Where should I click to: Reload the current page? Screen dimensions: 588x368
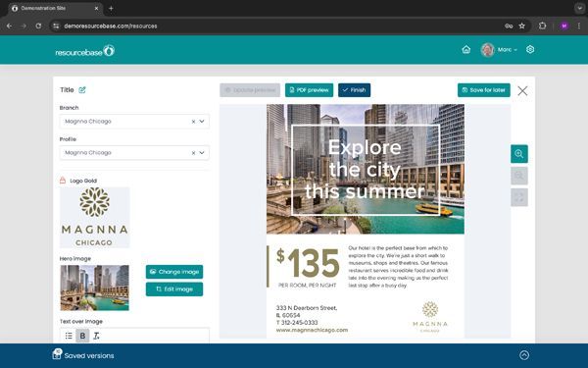38,26
